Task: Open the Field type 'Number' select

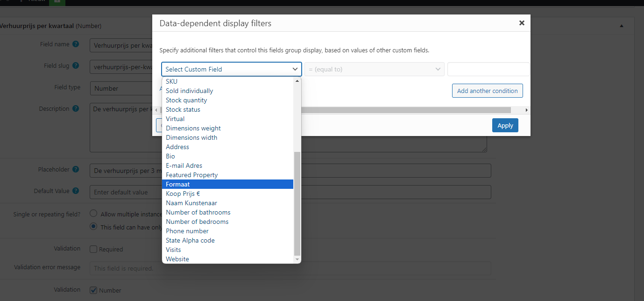Action: (121, 88)
